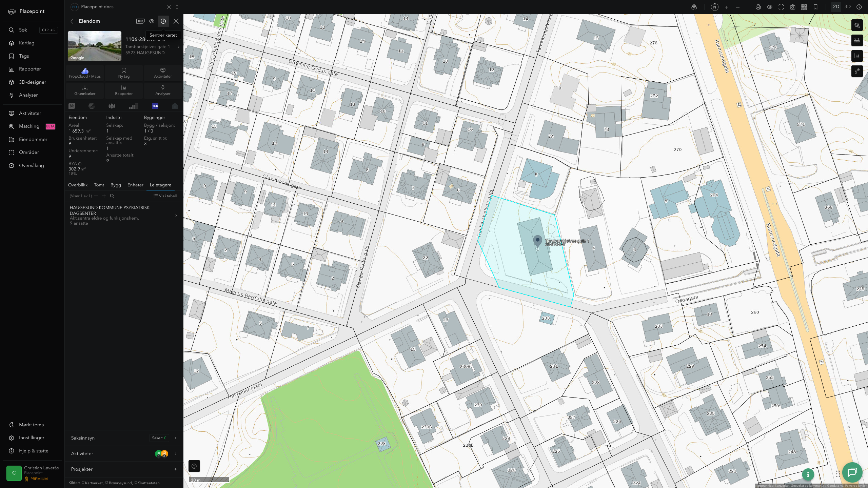The height and width of the screenshot is (488, 868).
Task: Switch to the Overblikk tab
Action: [x=78, y=185]
